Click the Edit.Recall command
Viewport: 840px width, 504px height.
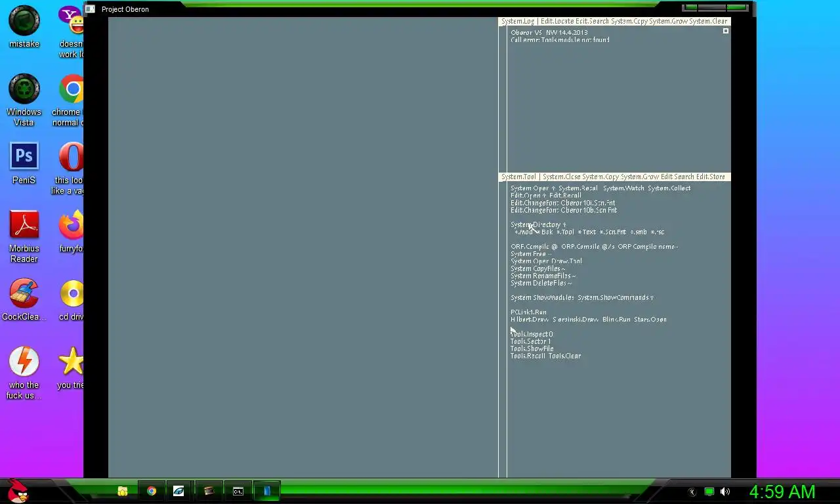(565, 196)
